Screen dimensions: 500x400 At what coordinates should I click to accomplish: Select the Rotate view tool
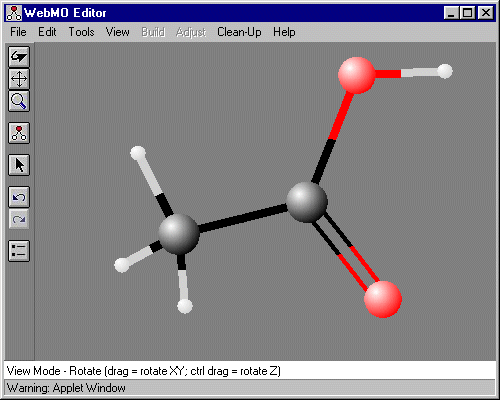click(19, 57)
